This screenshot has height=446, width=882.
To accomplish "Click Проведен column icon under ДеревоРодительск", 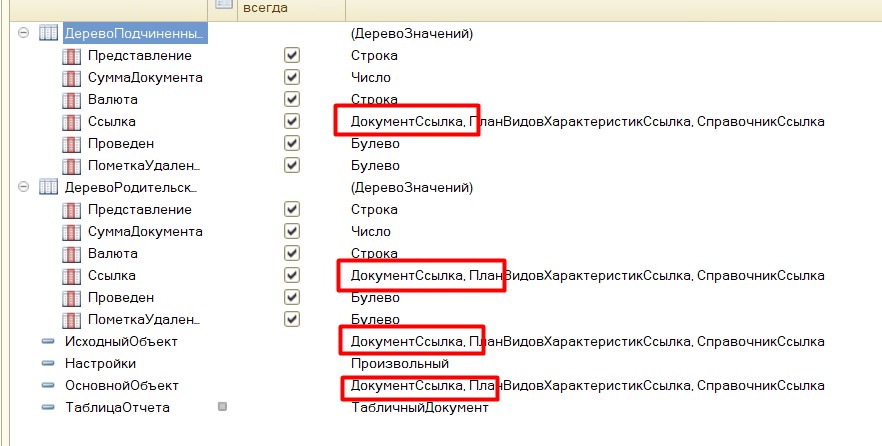I will [71, 298].
